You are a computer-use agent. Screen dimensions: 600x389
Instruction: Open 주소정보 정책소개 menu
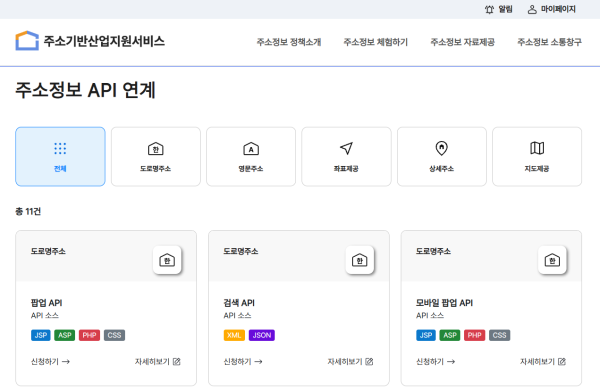point(289,42)
